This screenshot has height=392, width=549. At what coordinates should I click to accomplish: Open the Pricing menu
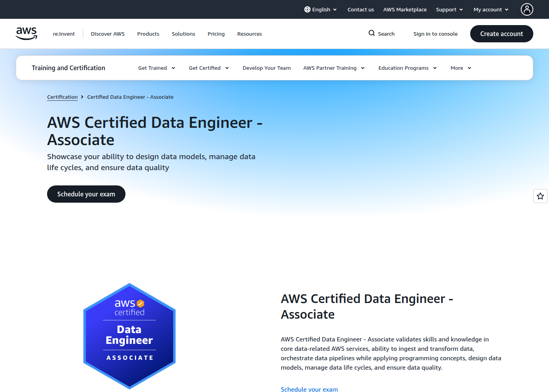pyautogui.click(x=216, y=34)
